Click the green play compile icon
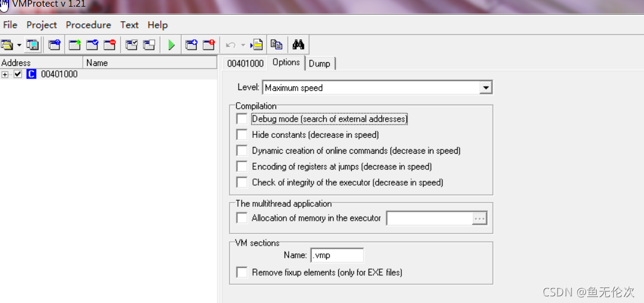 (171, 45)
